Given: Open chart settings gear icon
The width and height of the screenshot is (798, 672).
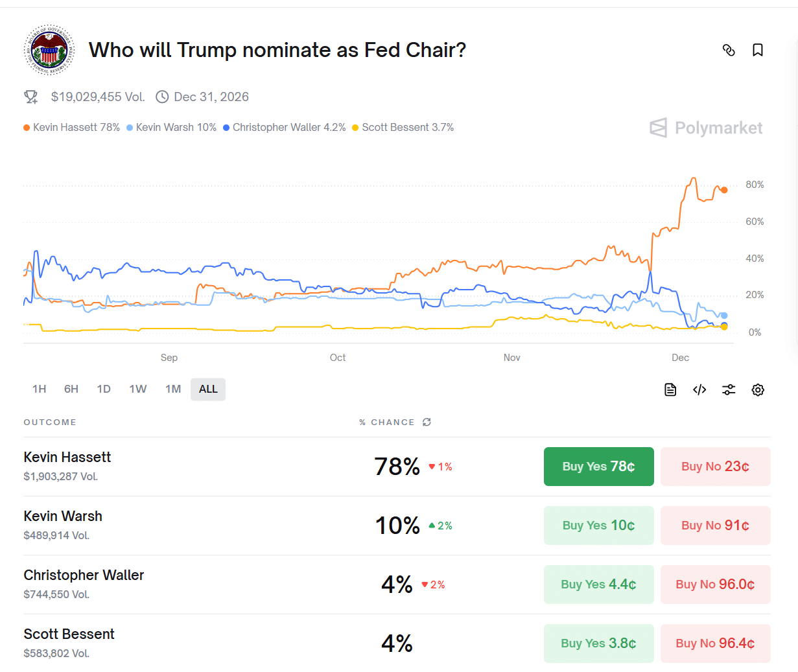Looking at the screenshot, I should 758,389.
